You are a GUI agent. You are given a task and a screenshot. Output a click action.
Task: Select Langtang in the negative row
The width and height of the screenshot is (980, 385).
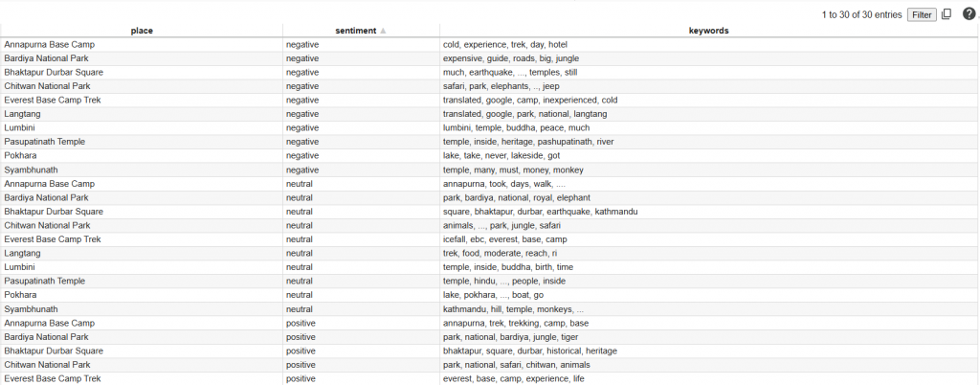[22, 114]
